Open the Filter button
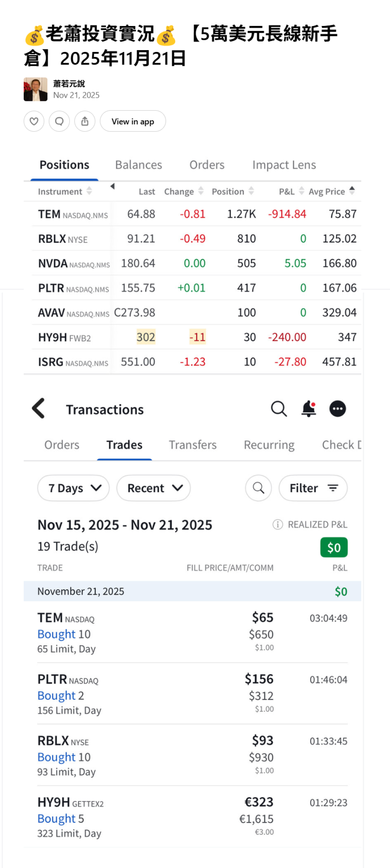Image resolution: width=390 pixels, height=868 pixels. coord(313,488)
